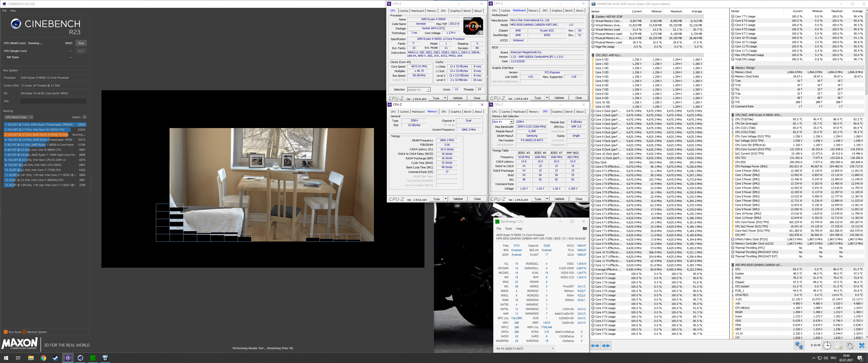Open Tools dropdown arrow in CPU-Z Mainboard window

[547, 98]
